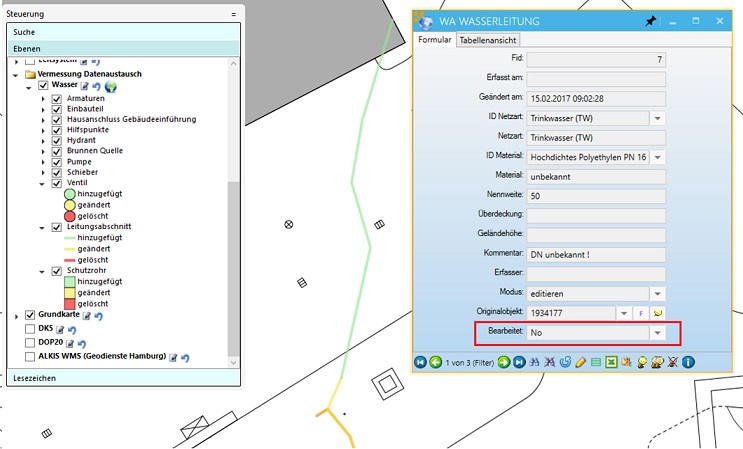Click the red gelöscht swatch under Schutzrohr
This screenshot has width=743, height=449.
pyautogui.click(x=70, y=303)
